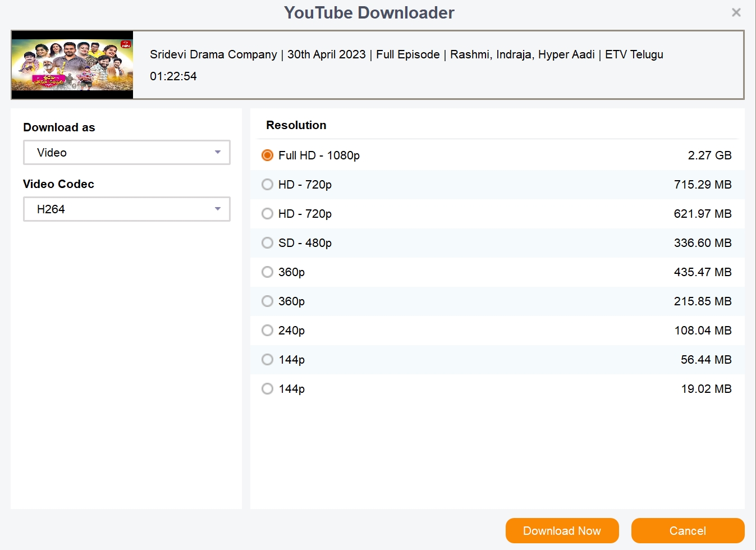The width and height of the screenshot is (756, 550).
Task: Start download with Download Now button
Action: 562,531
